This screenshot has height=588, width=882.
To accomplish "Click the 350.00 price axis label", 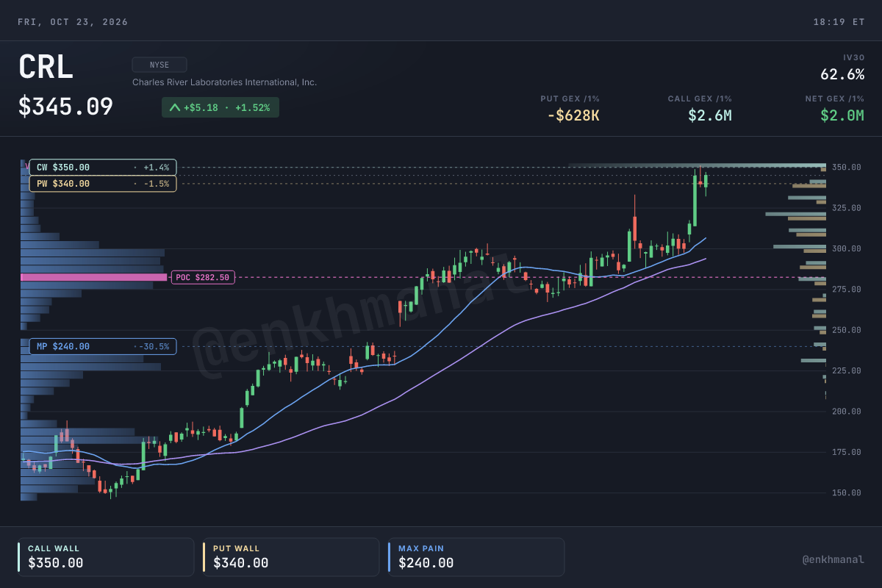I will pyautogui.click(x=847, y=168).
